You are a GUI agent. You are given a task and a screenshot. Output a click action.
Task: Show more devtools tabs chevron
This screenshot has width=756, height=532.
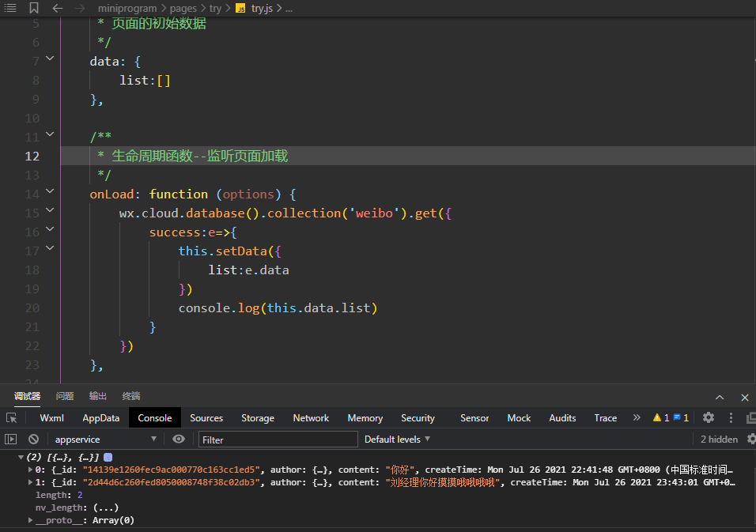[x=637, y=418]
